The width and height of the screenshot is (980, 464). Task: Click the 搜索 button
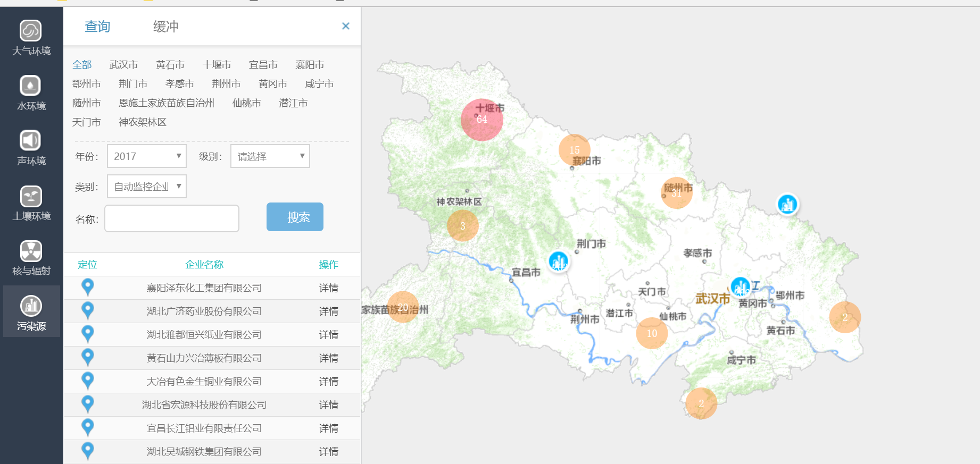(x=295, y=217)
